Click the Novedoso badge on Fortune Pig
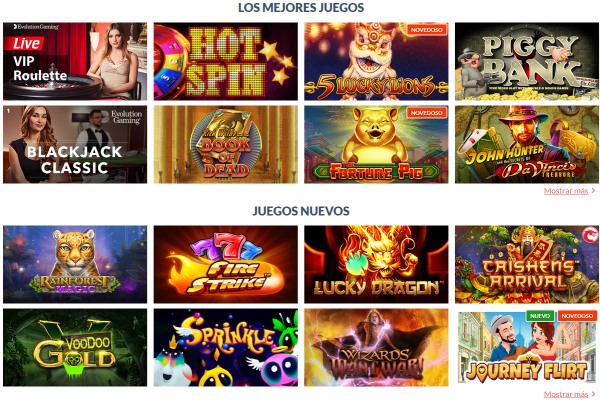The image size is (600, 405). point(427,113)
